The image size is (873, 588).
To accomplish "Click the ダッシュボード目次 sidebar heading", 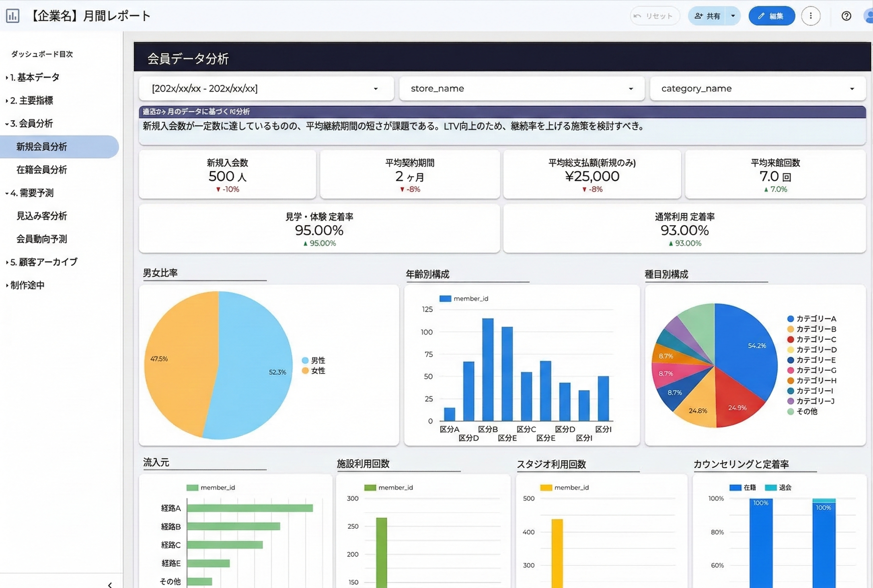I will click(42, 54).
